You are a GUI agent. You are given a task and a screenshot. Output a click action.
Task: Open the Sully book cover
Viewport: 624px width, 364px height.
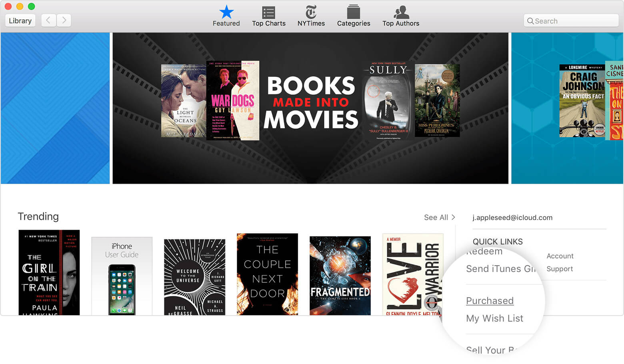tap(388, 100)
